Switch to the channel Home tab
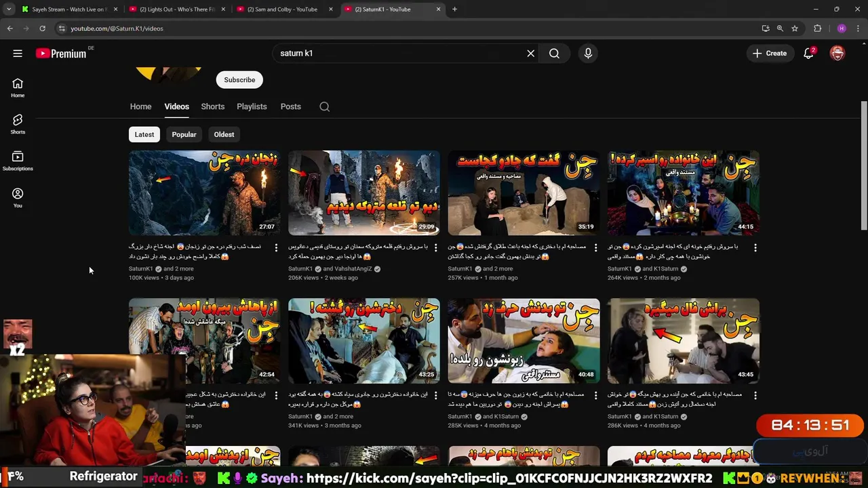868x488 pixels. click(140, 106)
